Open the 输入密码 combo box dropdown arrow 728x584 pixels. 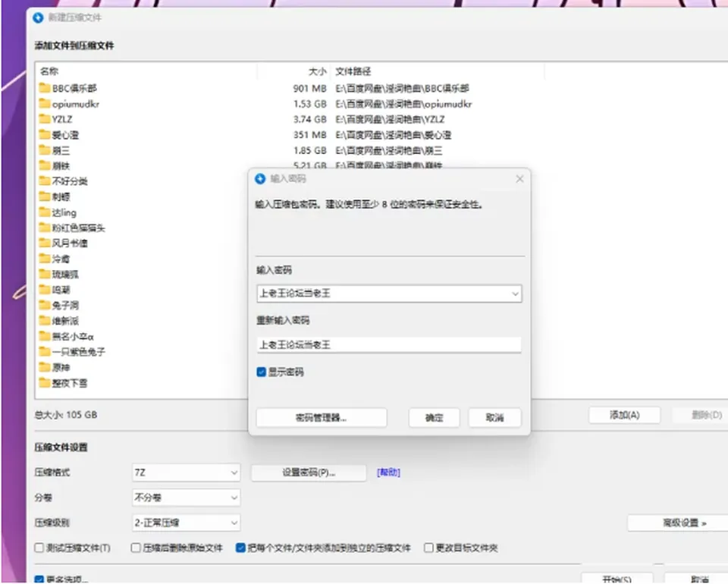515,294
